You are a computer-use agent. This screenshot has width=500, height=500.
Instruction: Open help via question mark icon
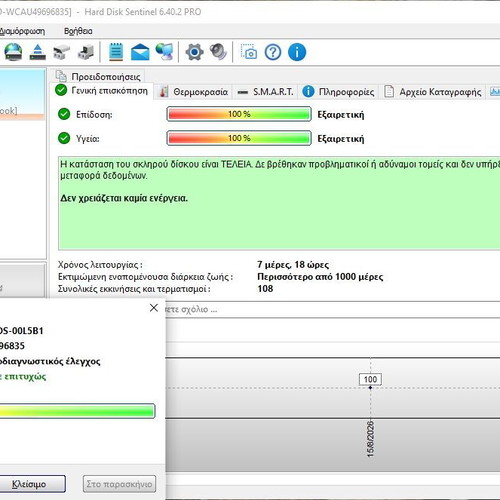click(273, 52)
